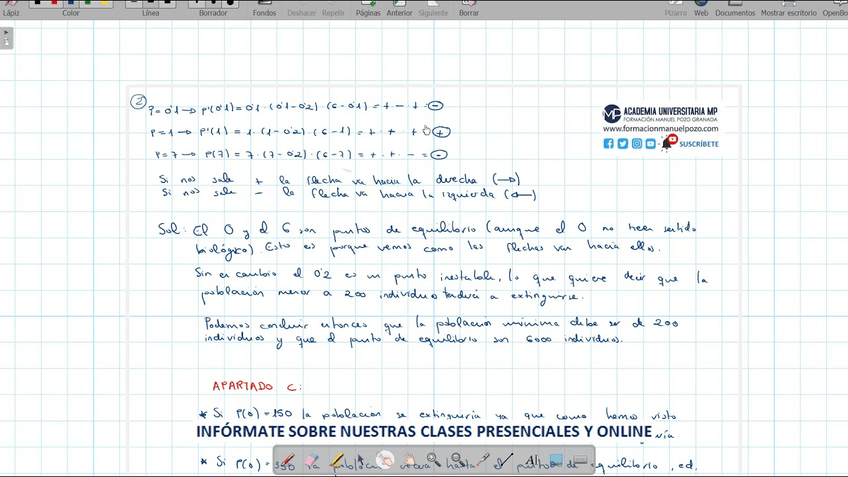
Task: Open the virtual keyboard
Action: pyautogui.click(x=580, y=461)
